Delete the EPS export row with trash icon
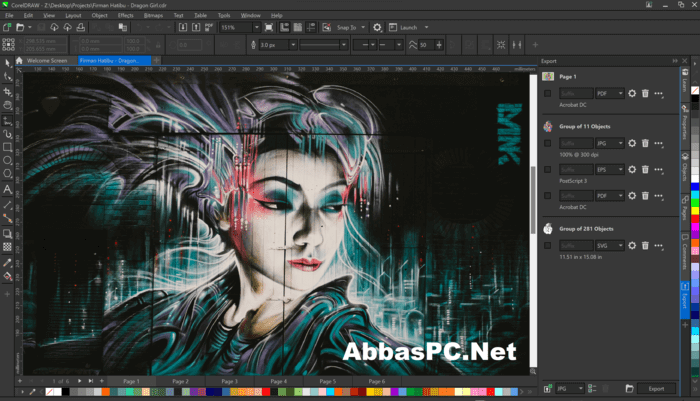This screenshot has width=700, height=401. point(645,170)
